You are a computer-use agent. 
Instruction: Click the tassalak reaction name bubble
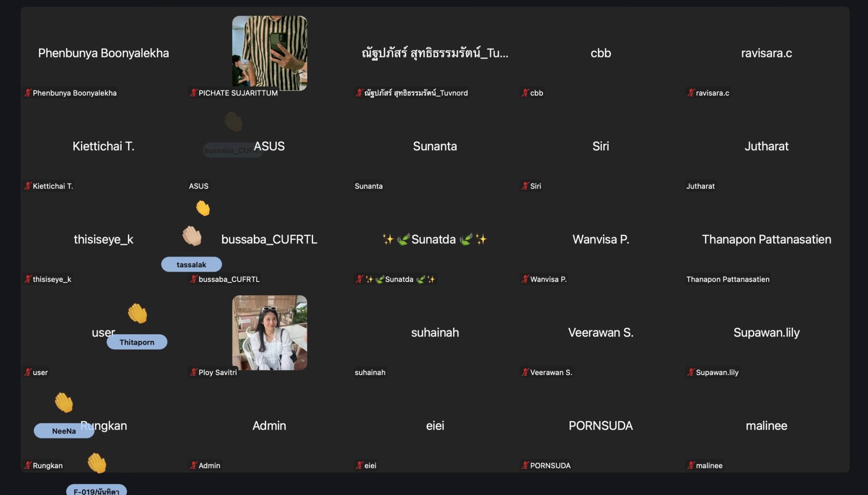191,264
